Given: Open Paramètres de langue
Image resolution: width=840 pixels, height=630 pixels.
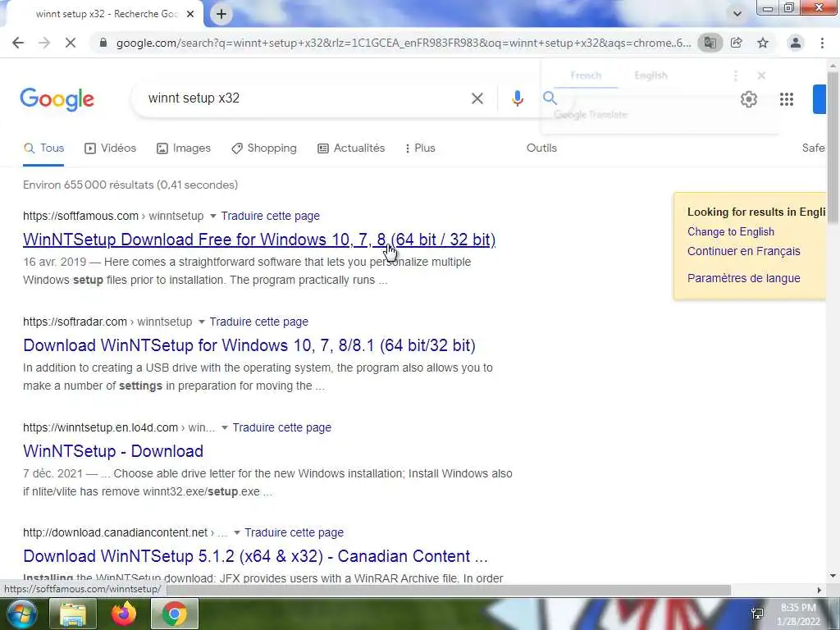Looking at the screenshot, I should [743, 278].
